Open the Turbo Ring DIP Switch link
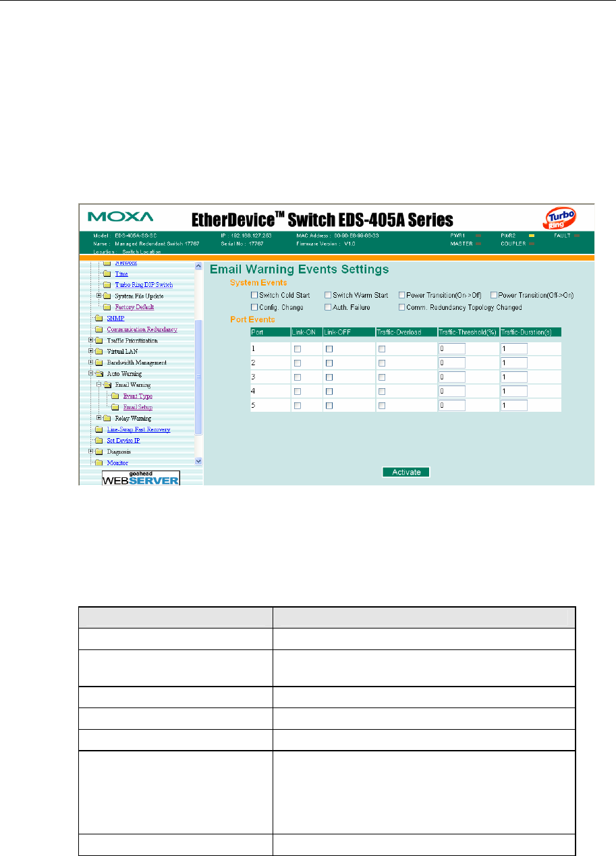 click(144, 285)
